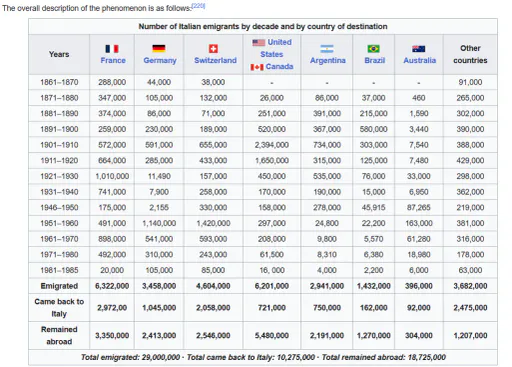Click the 1,650,000 cell for 1911–1920
512x367 pixels.
pos(272,160)
